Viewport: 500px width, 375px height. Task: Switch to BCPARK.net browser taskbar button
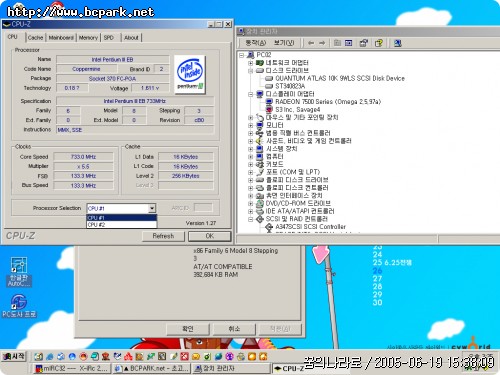(152, 369)
